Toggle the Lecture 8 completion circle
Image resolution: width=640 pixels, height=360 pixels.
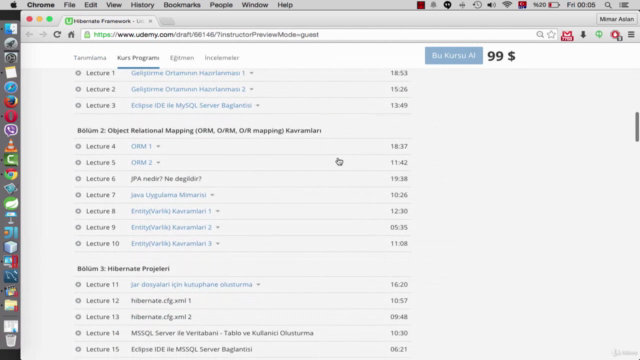[x=78, y=211]
